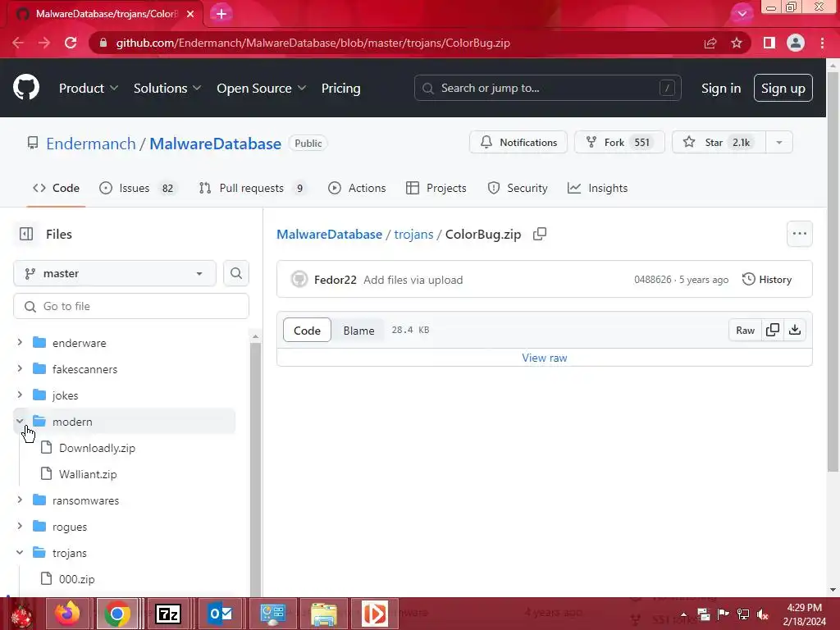Open Firefox from the taskbar
The image size is (840, 630).
click(67, 614)
